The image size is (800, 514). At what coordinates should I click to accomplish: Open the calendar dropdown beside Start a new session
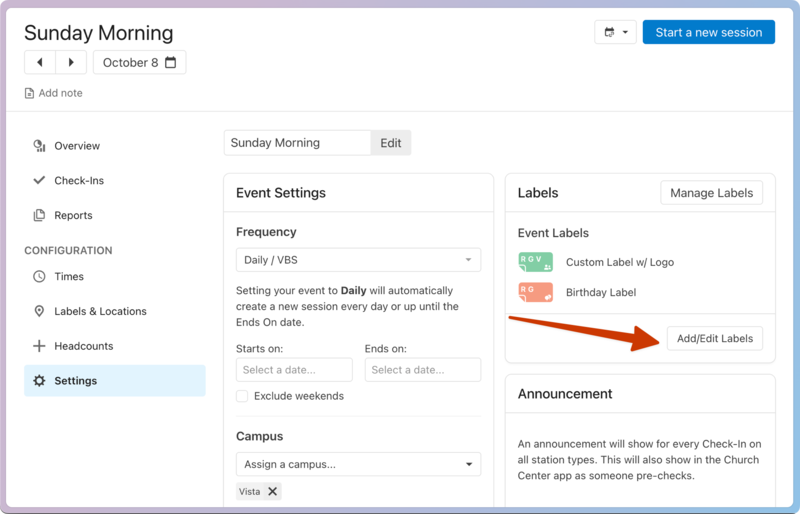point(615,32)
